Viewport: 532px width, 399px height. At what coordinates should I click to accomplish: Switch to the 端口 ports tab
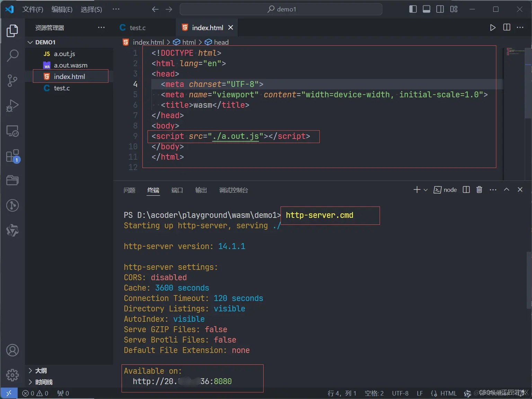click(x=177, y=190)
